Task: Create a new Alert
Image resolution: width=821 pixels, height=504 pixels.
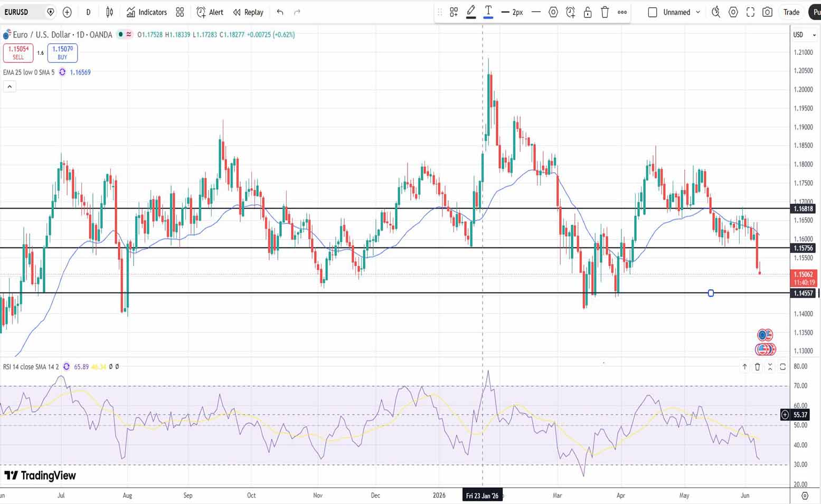Action: (210, 12)
